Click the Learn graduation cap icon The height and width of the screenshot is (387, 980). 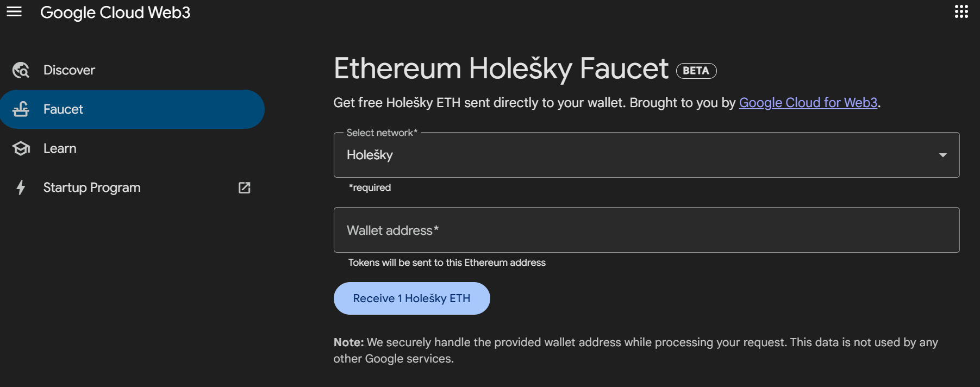(21, 148)
